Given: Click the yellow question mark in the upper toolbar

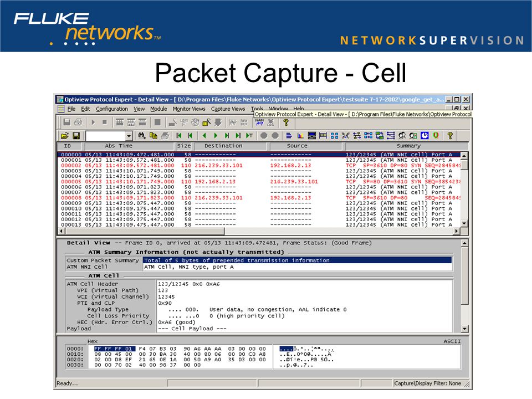Looking at the screenshot, I should (x=286, y=122).
